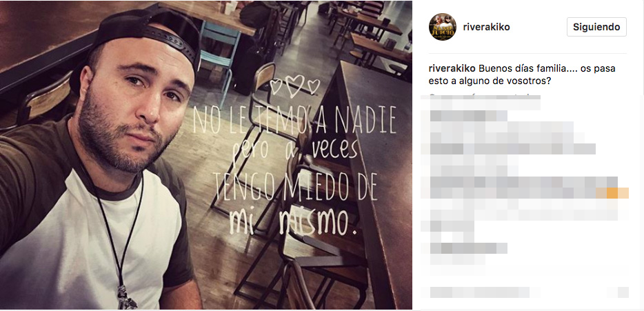Viewport: 644px width, 311px height.
Task: Click the 'NO LE TEMO A NADIE' overlay text
Action: pos(294,120)
